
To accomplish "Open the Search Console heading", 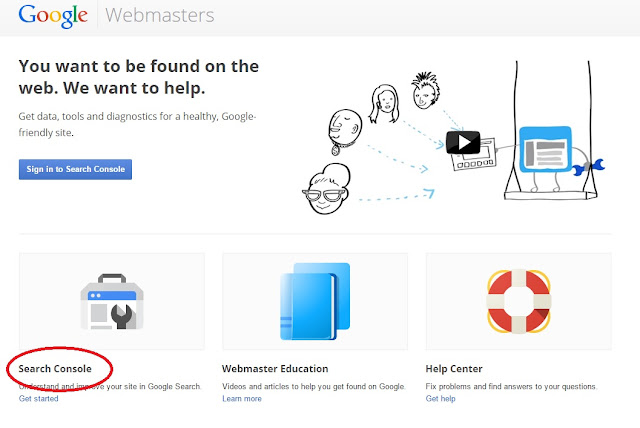I will [x=55, y=369].
